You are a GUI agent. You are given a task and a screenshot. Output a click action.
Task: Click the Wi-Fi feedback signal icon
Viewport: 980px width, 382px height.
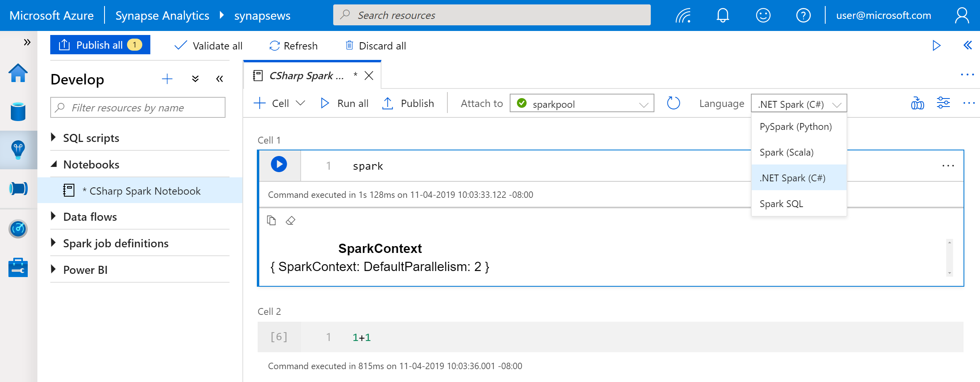(683, 16)
